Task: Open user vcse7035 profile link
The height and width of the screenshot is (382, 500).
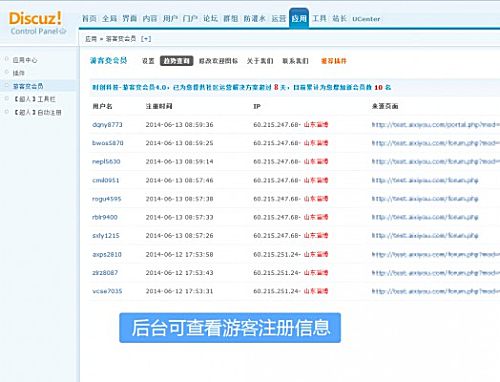Action: click(x=107, y=291)
